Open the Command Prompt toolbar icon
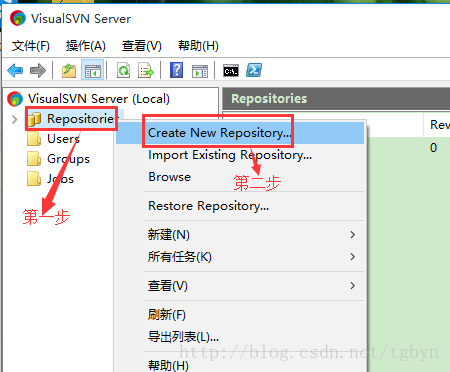The width and height of the screenshot is (450, 372). tap(231, 70)
